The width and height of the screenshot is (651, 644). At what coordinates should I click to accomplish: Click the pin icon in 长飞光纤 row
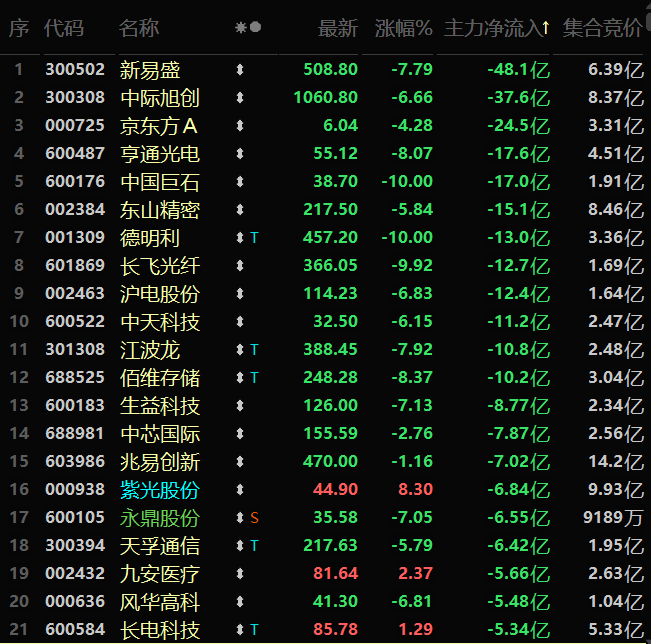click(x=240, y=266)
